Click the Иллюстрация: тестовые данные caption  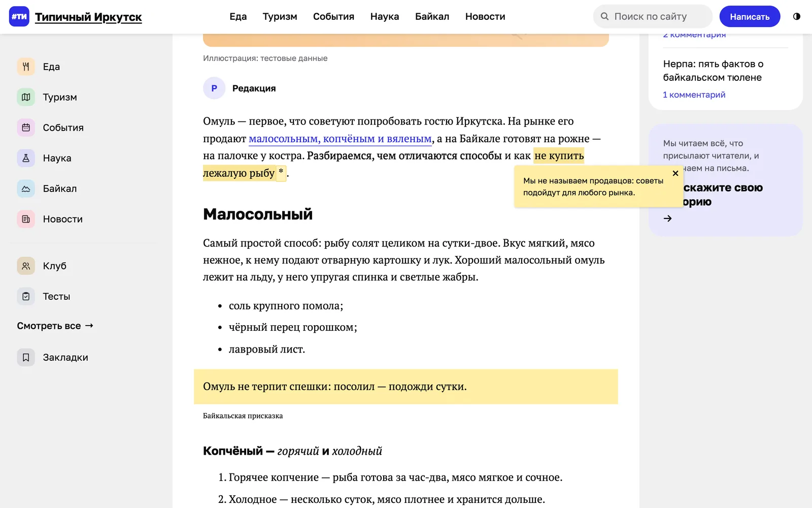click(265, 58)
